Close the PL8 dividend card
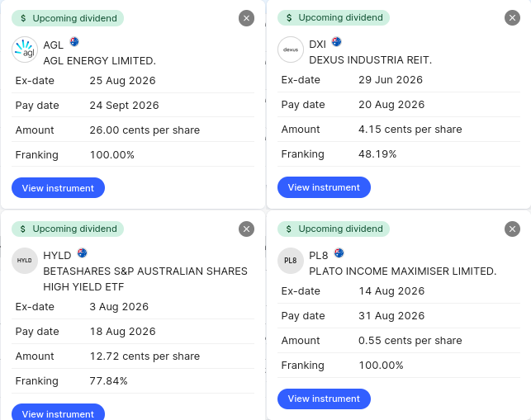The image size is (531, 420). tap(512, 229)
